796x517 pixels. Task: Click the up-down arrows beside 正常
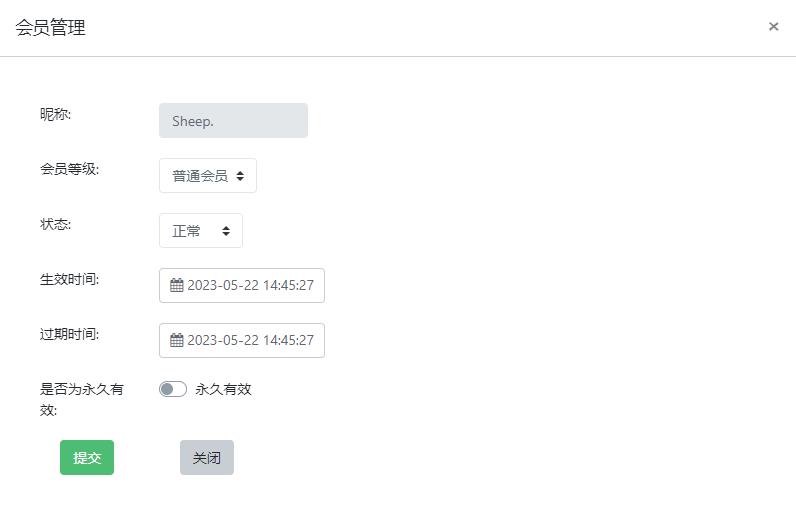[226, 231]
